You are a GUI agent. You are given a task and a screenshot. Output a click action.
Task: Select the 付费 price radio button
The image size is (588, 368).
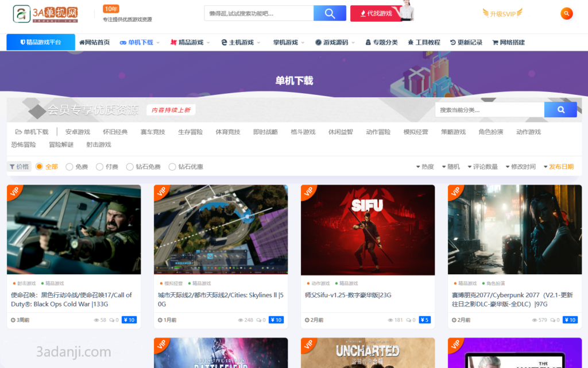(99, 166)
